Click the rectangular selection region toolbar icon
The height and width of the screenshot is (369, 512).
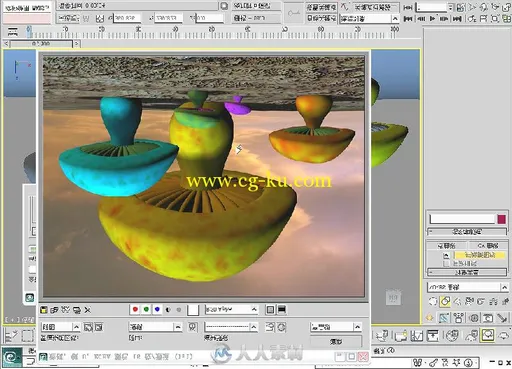[x=28, y=335]
